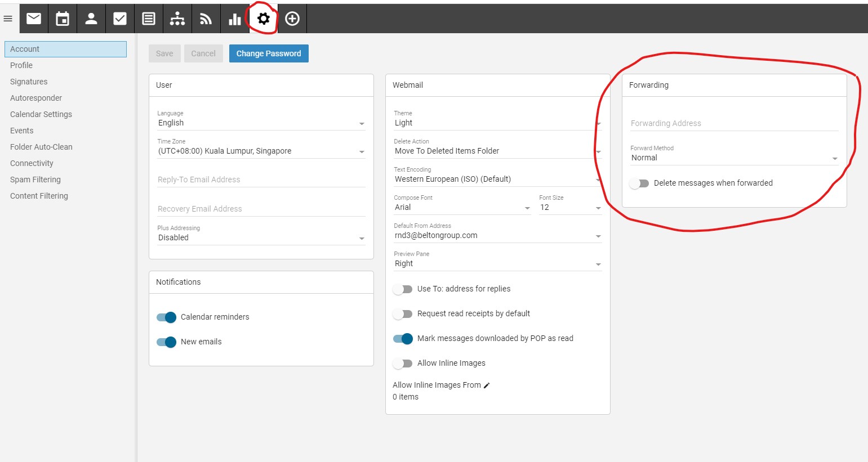Open the hamburger navigation menu
This screenshot has width=868, height=462.
[8, 19]
